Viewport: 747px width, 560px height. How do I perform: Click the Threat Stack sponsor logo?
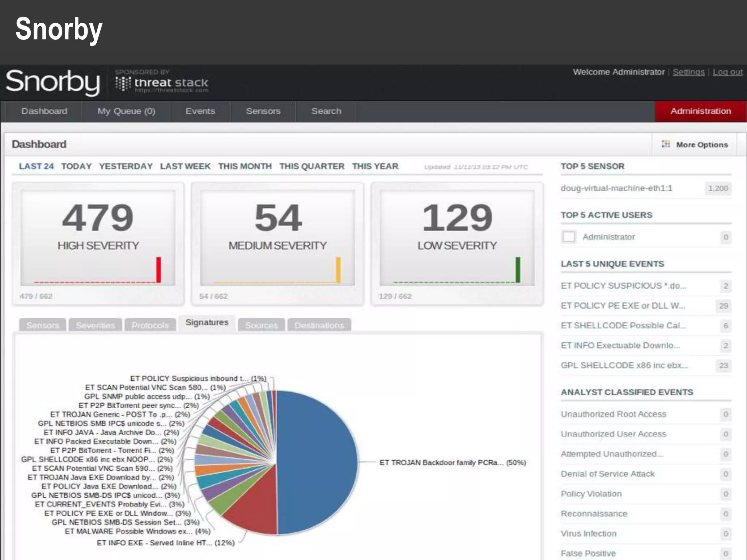162,83
